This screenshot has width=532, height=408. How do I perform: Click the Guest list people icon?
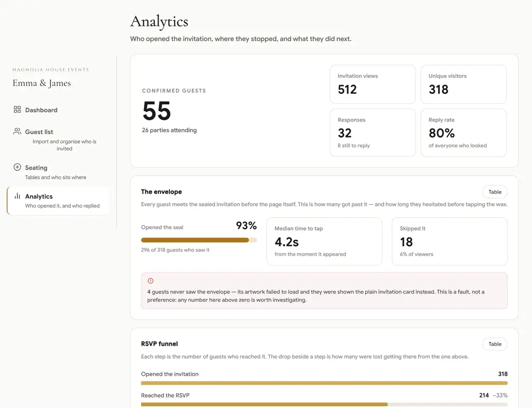(x=17, y=131)
